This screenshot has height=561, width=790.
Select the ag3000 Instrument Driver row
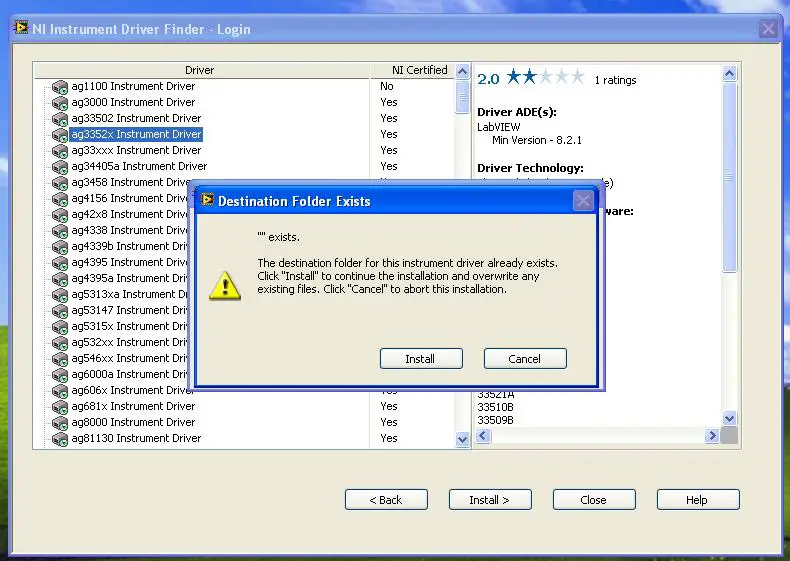[133, 102]
